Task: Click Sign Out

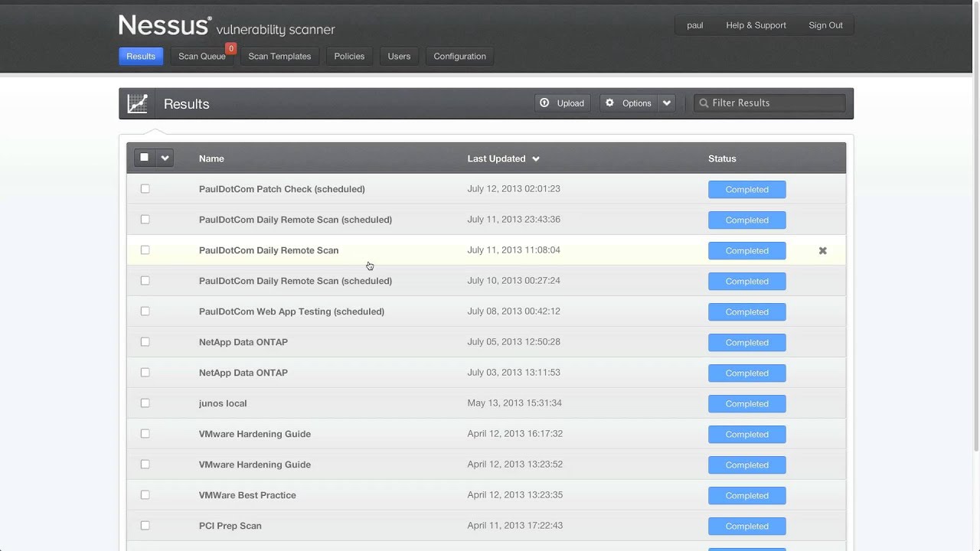Action: 825,25
